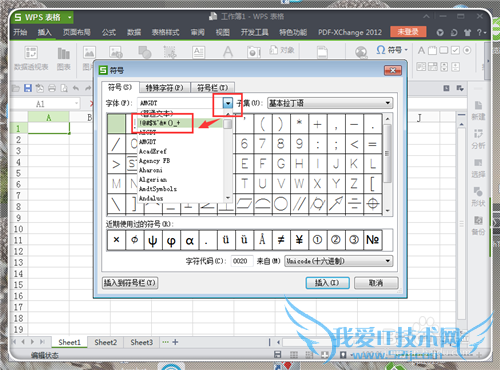
Task: Click the 对象 (object) ribbon icon
Action: point(282,50)
